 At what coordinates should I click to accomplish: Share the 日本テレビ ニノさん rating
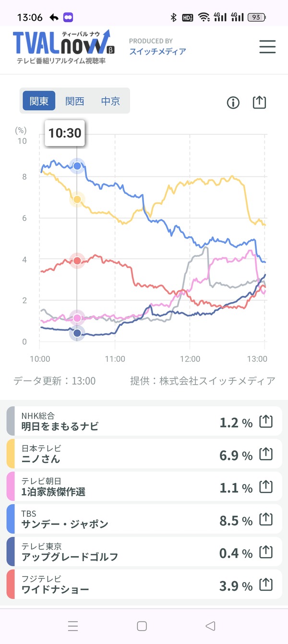[x=265, y=454]
